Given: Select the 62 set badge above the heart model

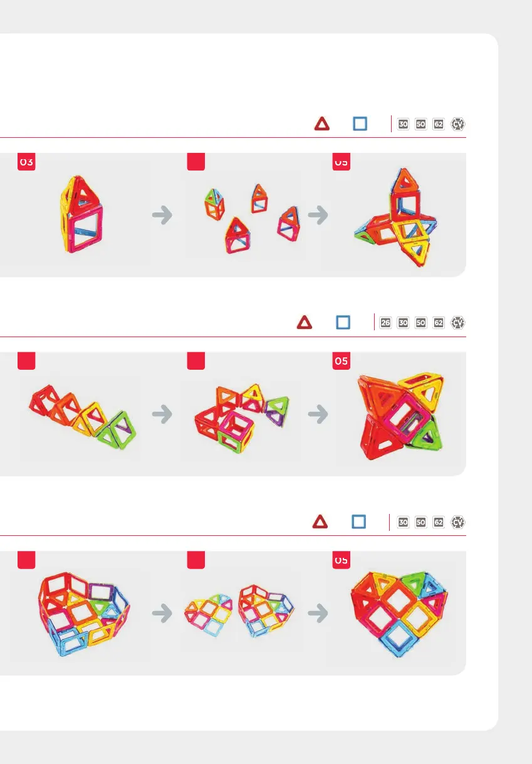Looking at the screenshot, I should (x=439, y=522).
